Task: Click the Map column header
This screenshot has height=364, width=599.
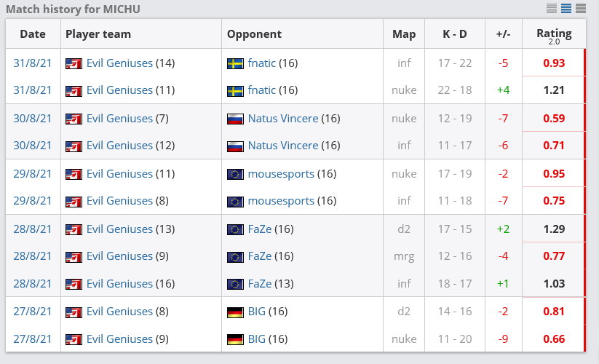Action: click(x=404, y=34)
